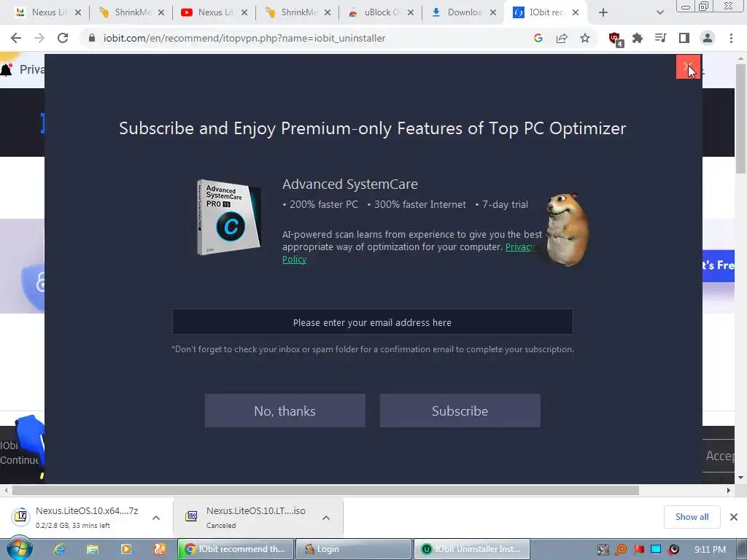Click the Chrome profile avatar icon
747x560 pixels.
pos(708,38)
